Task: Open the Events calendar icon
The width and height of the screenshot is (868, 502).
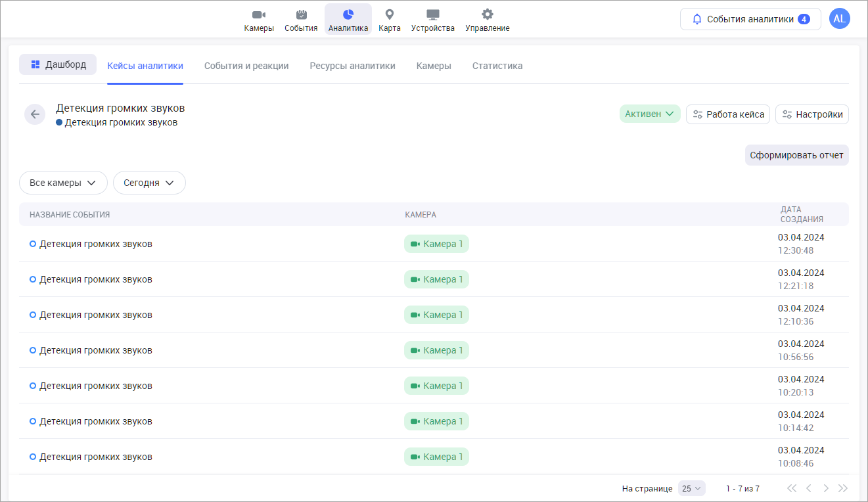Action: [301, 14]
